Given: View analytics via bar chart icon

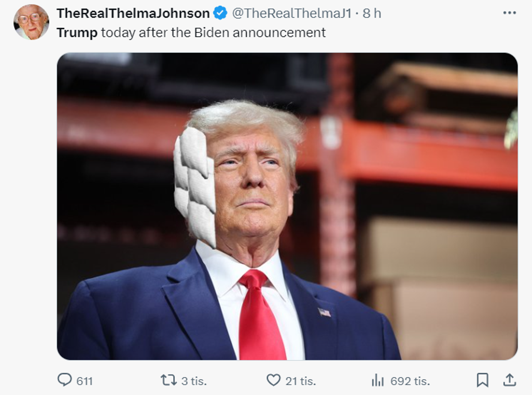Looking at the screenshot, I should coord(378,380).
